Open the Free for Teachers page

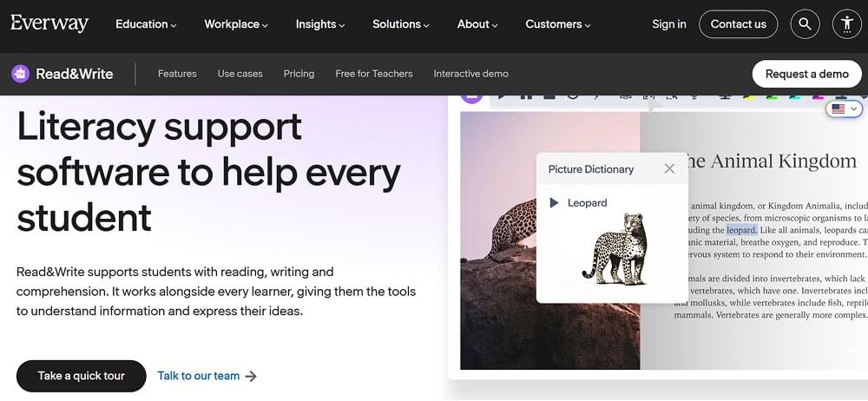pos(374,74)
